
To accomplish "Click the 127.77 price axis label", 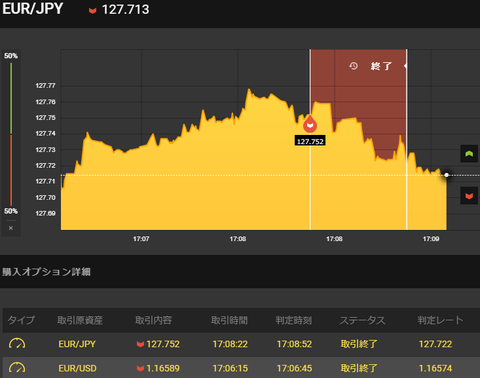I will 45,86.
